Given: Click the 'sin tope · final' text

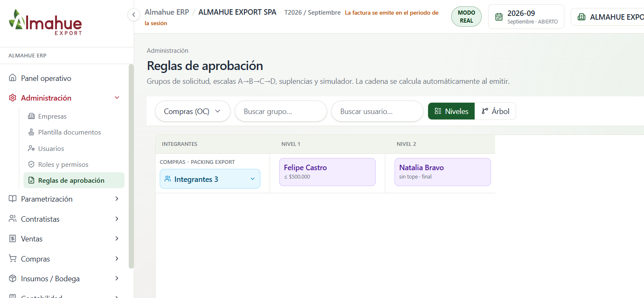Looking at the screenshot, I should 415,177.
